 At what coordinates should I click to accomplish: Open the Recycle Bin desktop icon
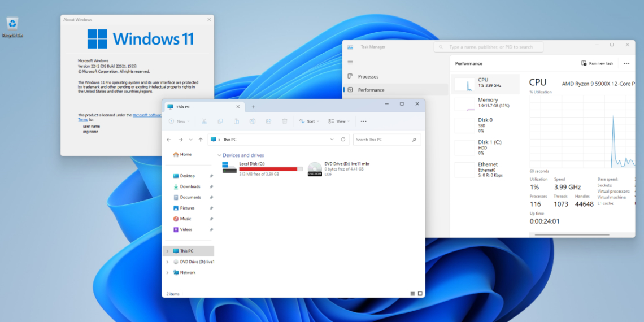[12, 24]
